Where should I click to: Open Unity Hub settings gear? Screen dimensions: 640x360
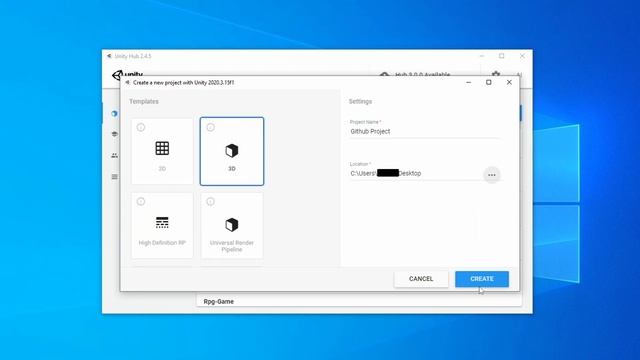[496, 74]
